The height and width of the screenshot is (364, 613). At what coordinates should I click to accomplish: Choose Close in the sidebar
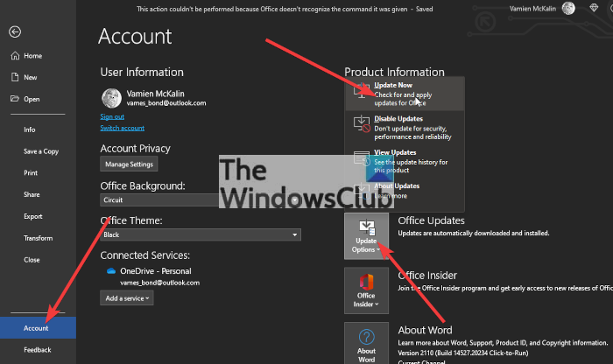click(32, 260)
